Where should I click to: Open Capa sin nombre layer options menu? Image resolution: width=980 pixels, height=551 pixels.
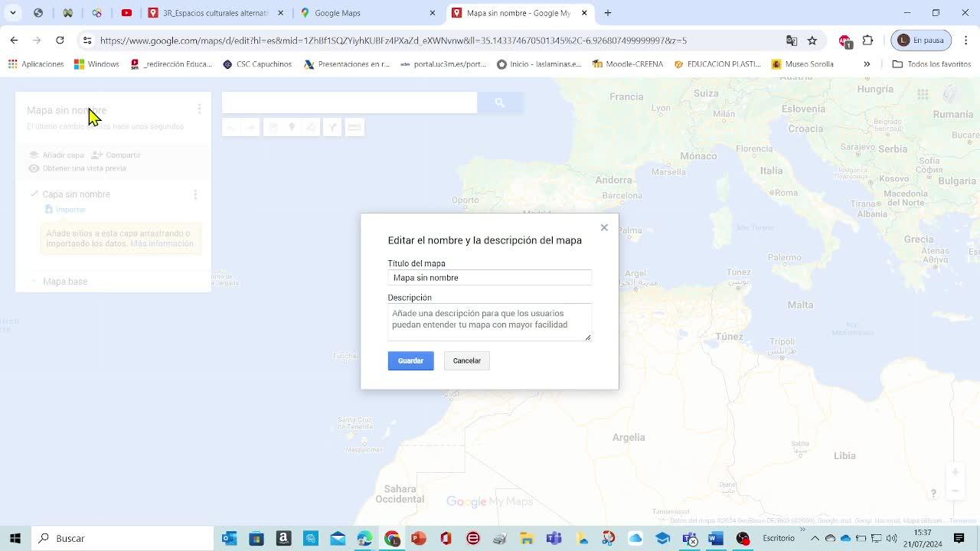195,194
